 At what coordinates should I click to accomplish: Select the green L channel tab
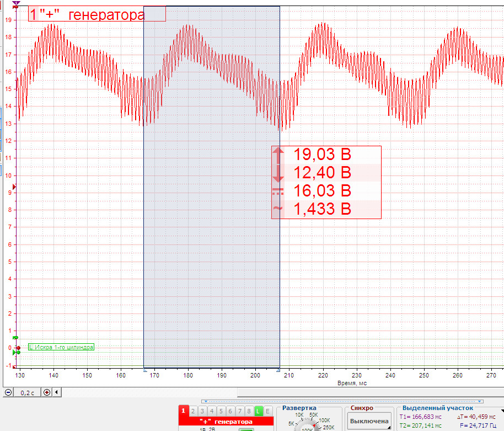click(258, 411)
